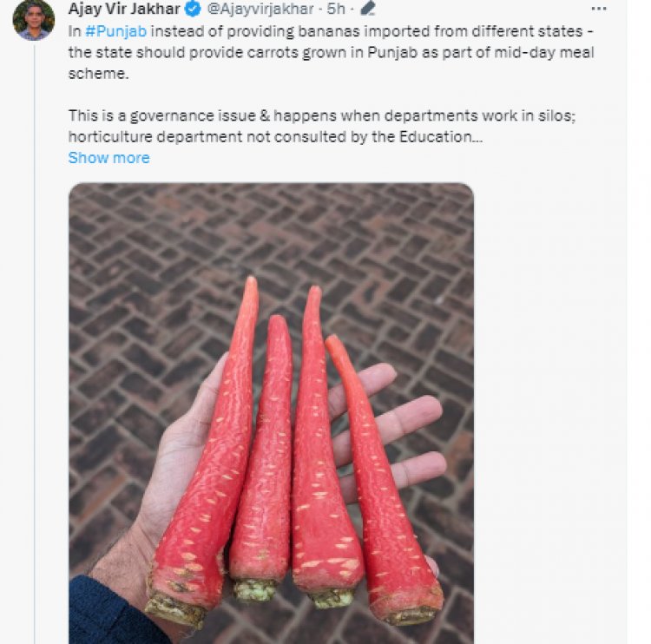Click the Ajay Vir Jakhar display name

[124, 9]
